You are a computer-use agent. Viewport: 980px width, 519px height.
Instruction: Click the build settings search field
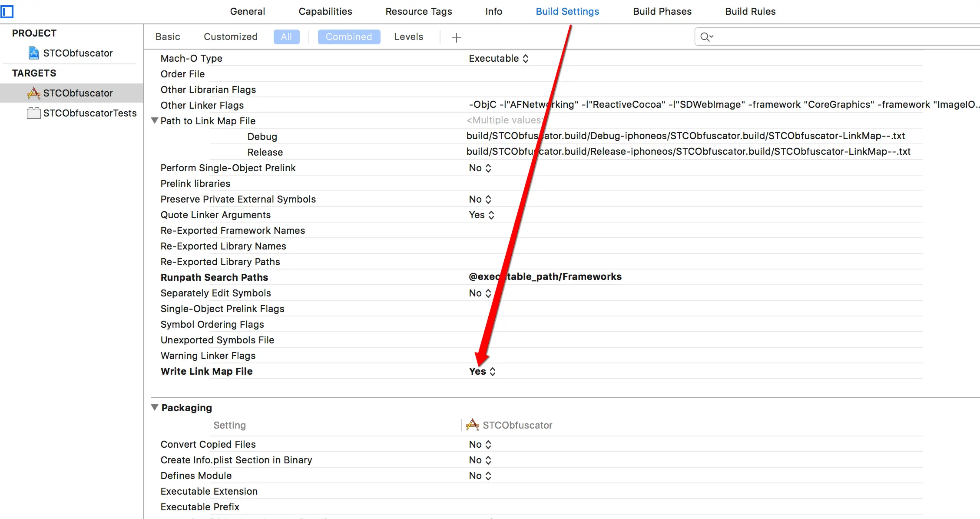click(843, 37)
